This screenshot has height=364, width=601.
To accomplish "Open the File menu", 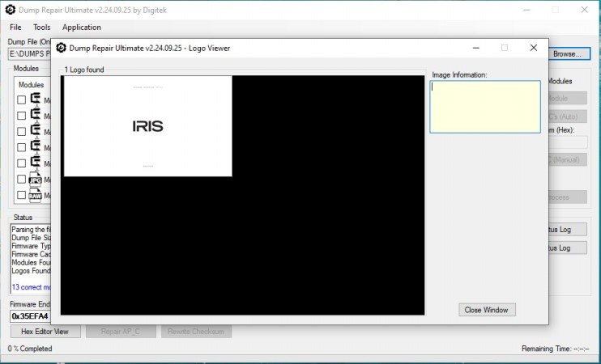I will pyautogui.click(x=15, y=28).
